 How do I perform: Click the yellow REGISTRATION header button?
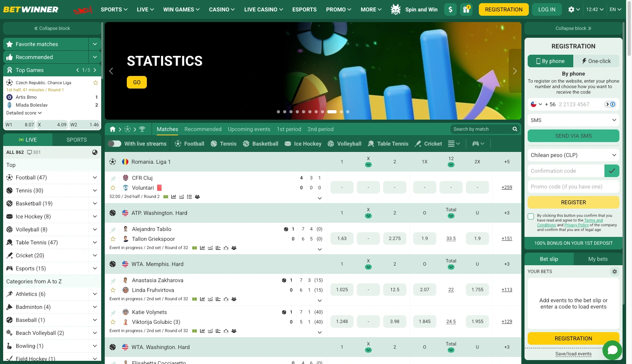pos(504,9)
